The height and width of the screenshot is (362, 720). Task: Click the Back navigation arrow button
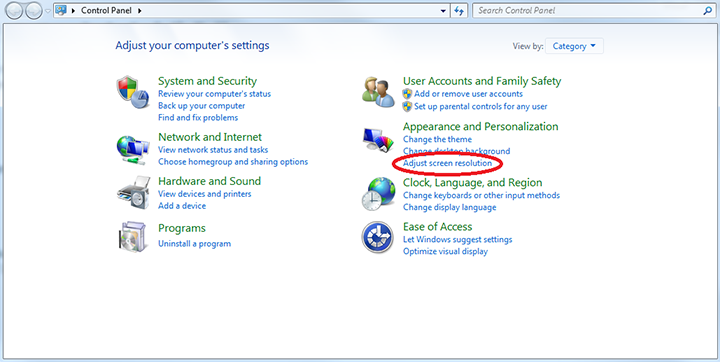(15, 11)
